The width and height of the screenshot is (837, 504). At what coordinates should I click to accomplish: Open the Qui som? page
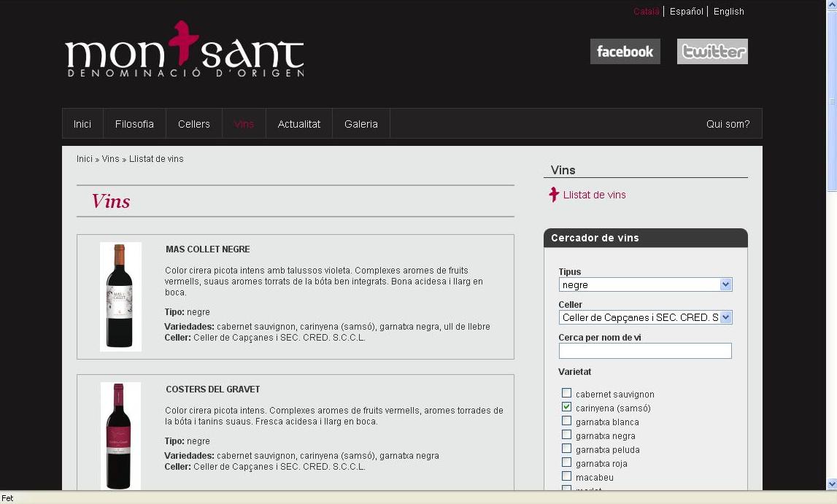728,124
